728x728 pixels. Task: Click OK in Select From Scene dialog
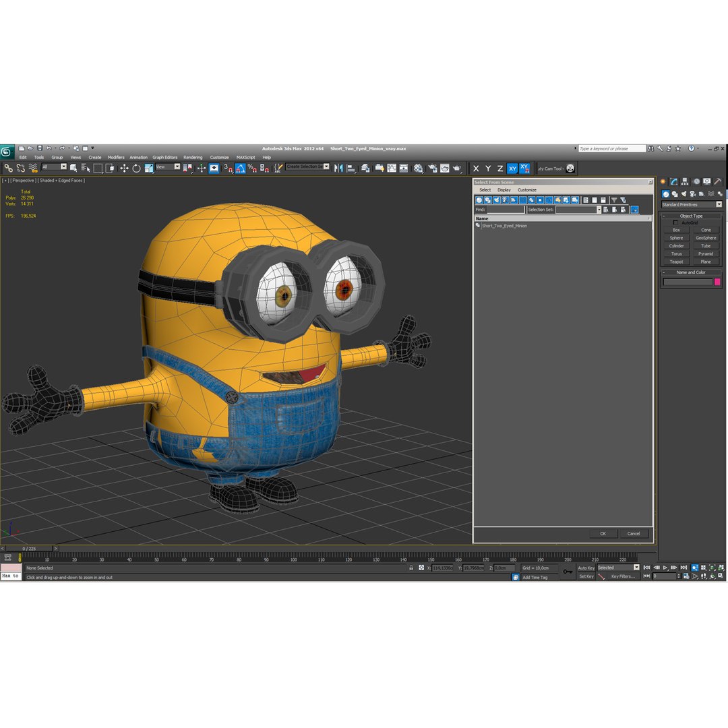click(x=603, y=533)
